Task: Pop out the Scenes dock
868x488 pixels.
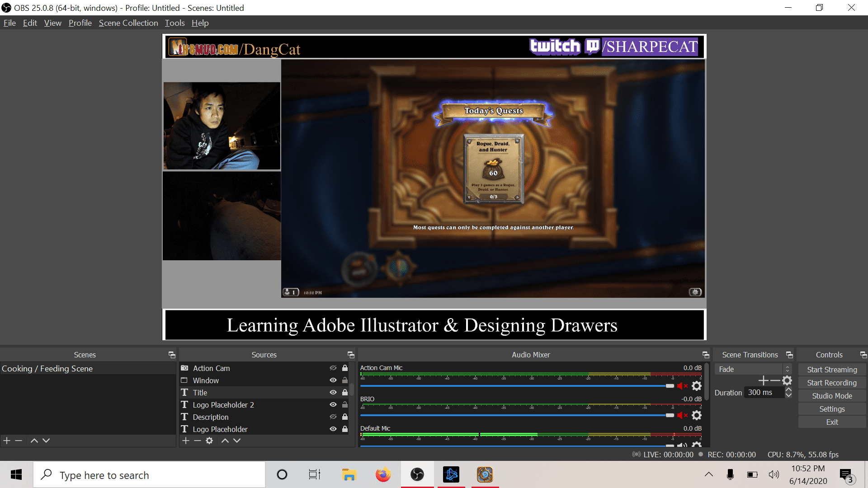Action: click(172, 355)
